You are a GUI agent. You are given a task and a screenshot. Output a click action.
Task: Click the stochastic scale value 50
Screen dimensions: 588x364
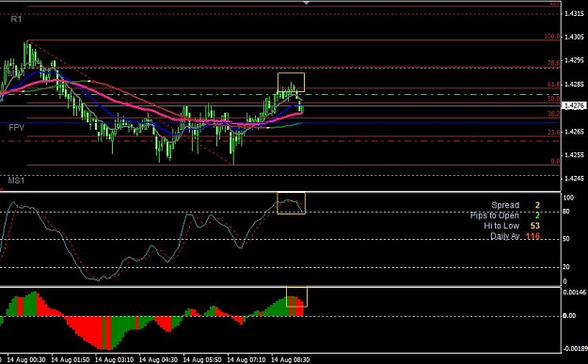(x=566, y=239)
